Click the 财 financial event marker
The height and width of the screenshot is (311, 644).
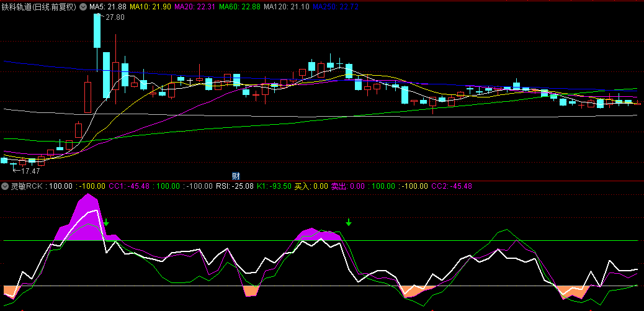[236, 176]
